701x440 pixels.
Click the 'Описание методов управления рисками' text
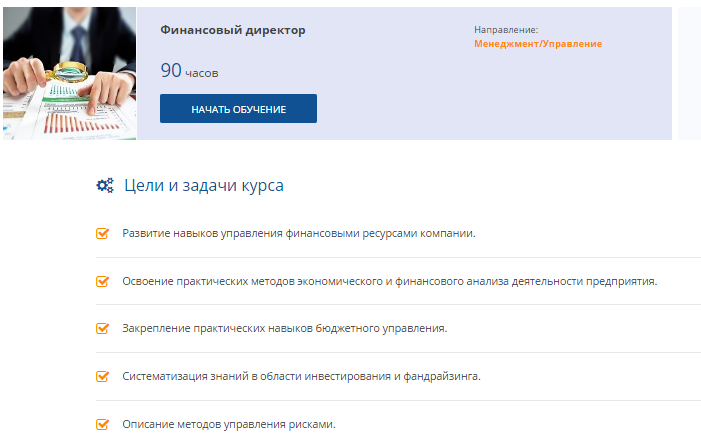[x=229, y=424]
